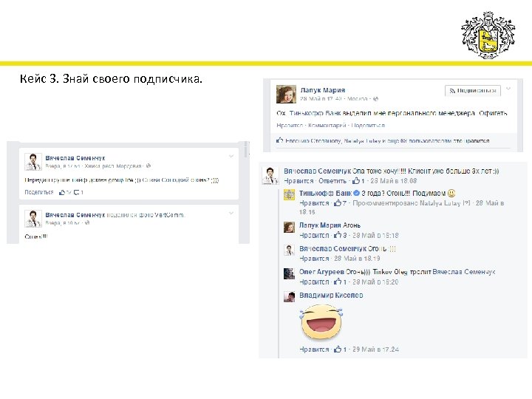This screenshot has width=532, height=399.
Task: Click privacy globe icon after респ. Мордовия
Action: click(149, 166)
